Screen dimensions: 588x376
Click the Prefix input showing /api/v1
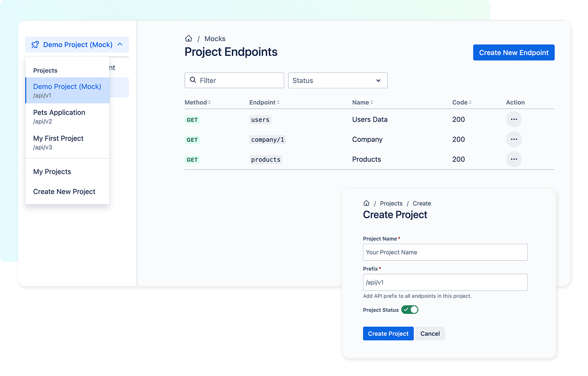[x=445, y=282]
